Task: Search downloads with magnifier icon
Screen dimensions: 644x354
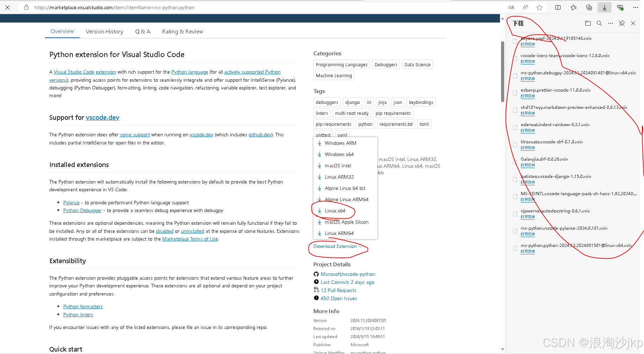Action: [599, 23]
